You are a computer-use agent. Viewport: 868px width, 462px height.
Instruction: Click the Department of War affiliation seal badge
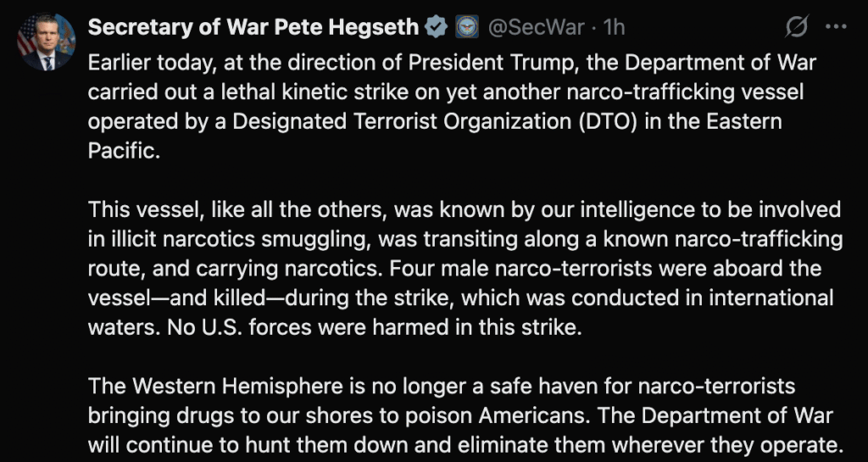(x=465, y=27)
